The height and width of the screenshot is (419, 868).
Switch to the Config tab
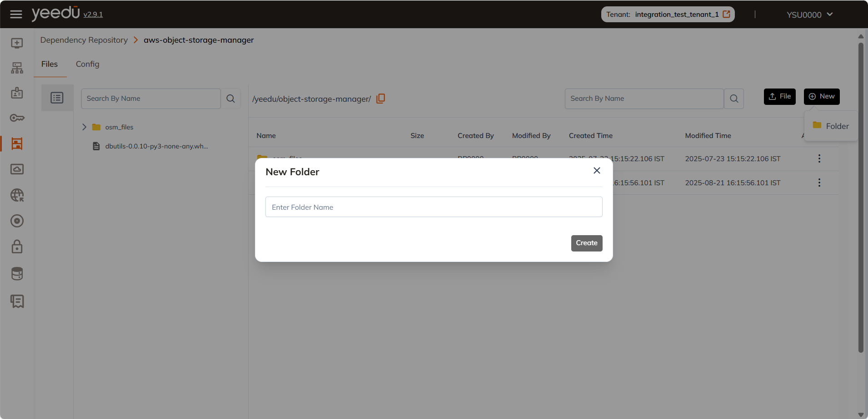pyautogui.click(x=87, y=64)
